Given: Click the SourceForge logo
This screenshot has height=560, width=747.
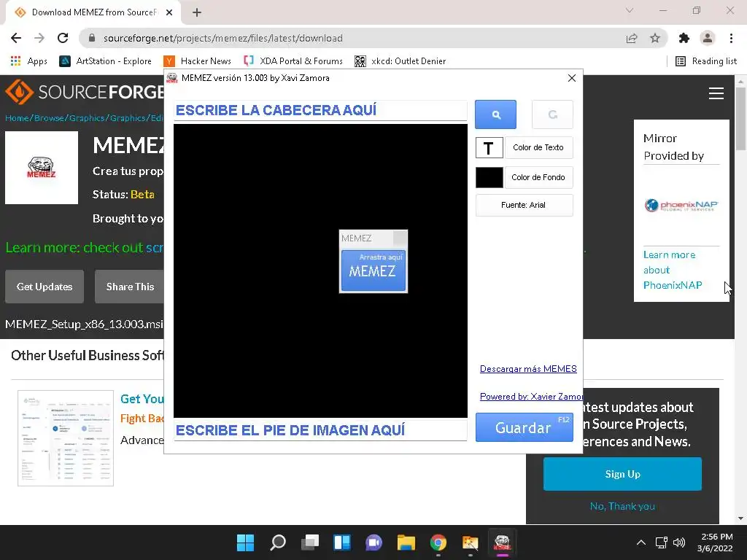Looking at the screenshot, I should click(x=85, y=91).
